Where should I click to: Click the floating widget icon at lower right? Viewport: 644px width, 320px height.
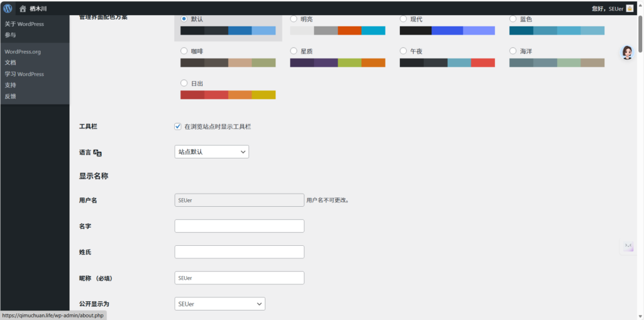[x=628, y=247]
